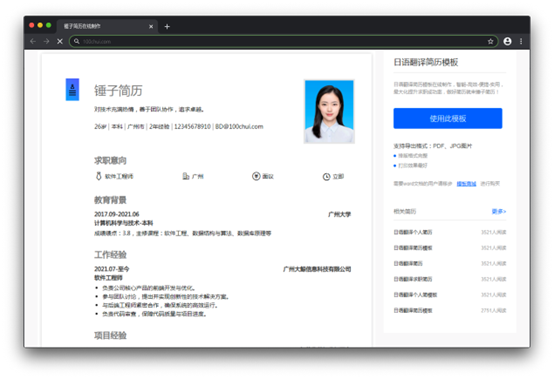Click the email BD@100chui.com text
Viewport: 554px width, 379px height.
239,126
